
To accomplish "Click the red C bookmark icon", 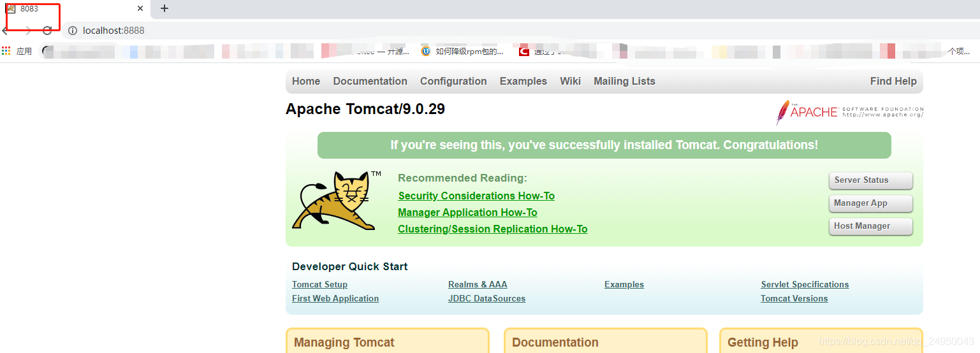I will (523, 52).
